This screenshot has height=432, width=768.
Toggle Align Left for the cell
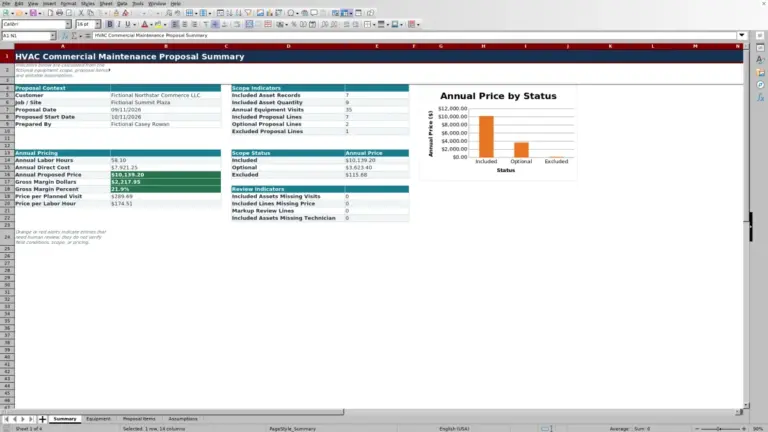[x=175, y=24]
